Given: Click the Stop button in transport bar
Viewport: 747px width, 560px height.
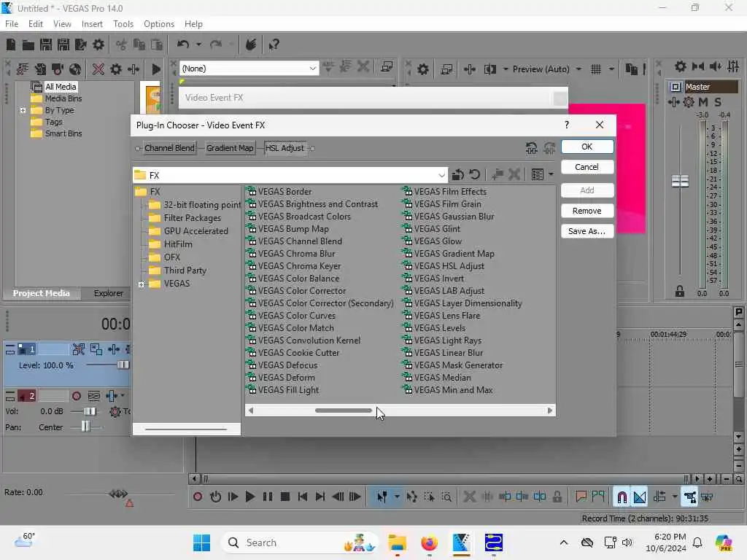Looking at the screenshot, I should pos(285,497).
